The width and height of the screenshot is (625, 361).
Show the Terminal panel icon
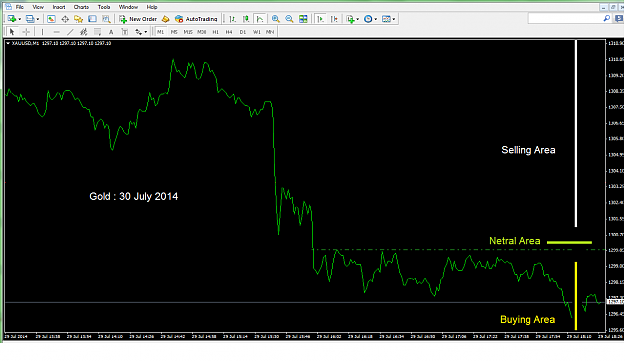click(x=92, y=19)
